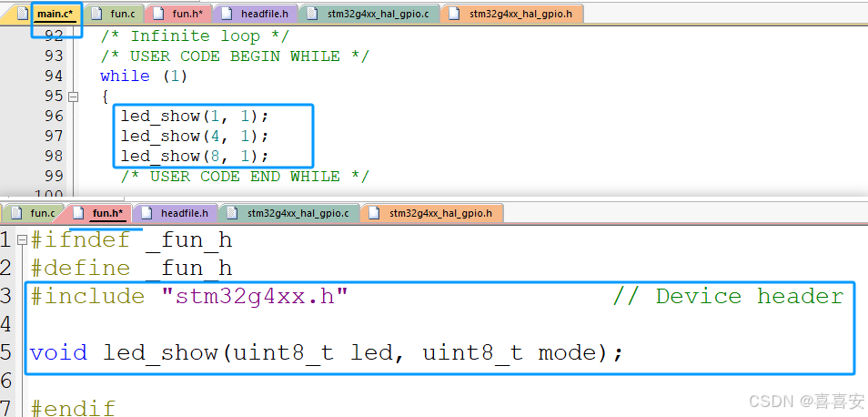Click USER CODE BEGIN WHILE comment

[x=235, y=56]
